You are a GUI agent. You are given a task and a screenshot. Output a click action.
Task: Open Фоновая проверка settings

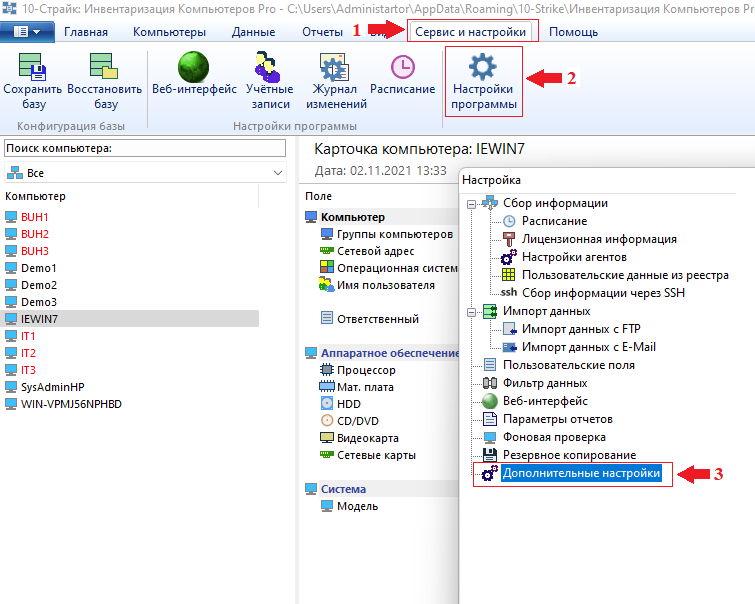click(x=554, y=437)
